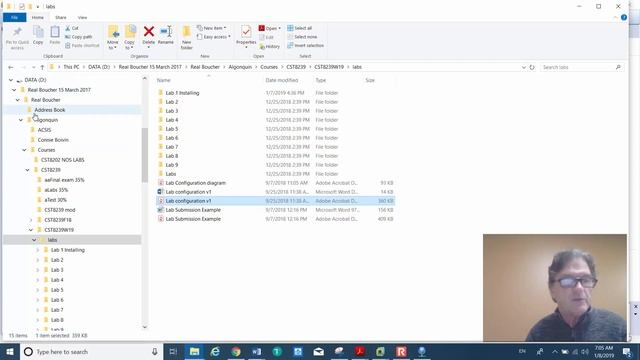This screenshot has height=360, width=640.
Task: Create a New folder
Action: [187, 38]
